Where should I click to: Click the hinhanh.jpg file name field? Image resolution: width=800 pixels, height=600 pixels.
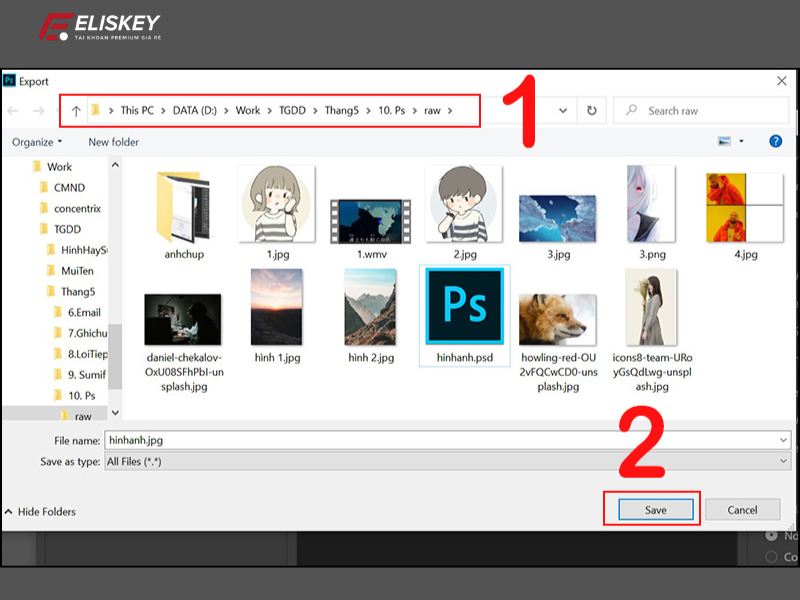click(300, 439)
